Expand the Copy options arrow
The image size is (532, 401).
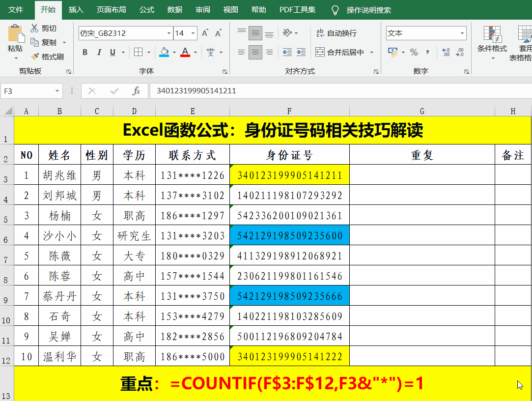coord(64,42)
